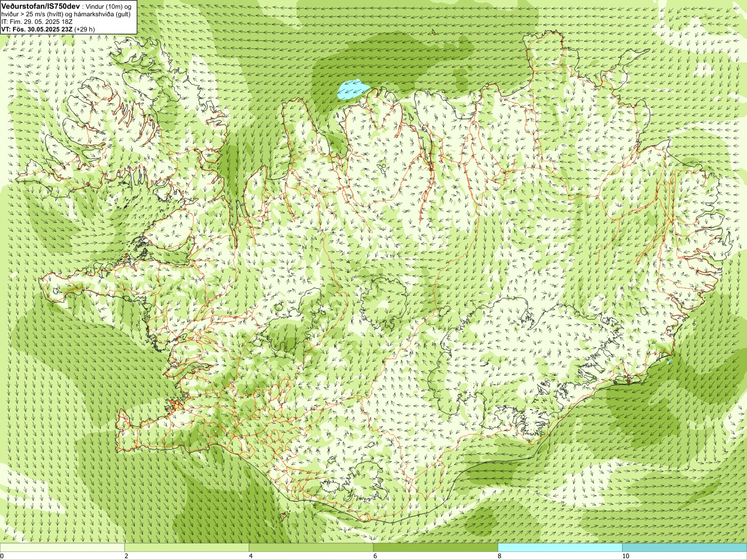Click the 4–6 m/s medium green legend swatch
This screenshot has width=747, height=560.
tap(311, 548)
